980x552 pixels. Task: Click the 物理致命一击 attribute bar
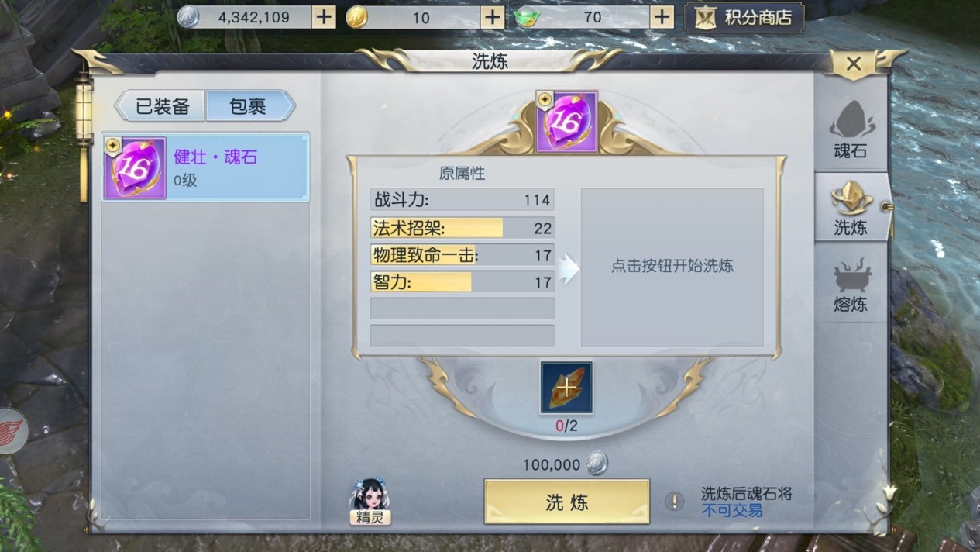pyautogui.click(x=462, y=255)
